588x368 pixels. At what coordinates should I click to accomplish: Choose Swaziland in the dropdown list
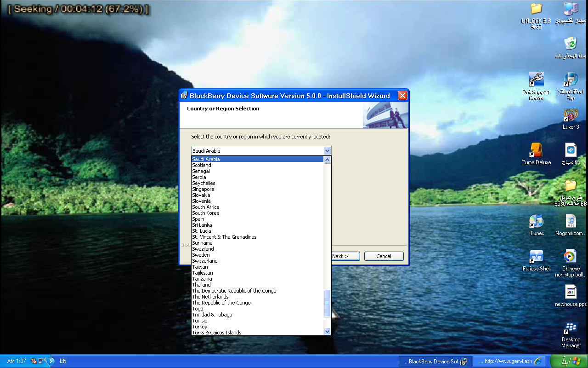258,249
